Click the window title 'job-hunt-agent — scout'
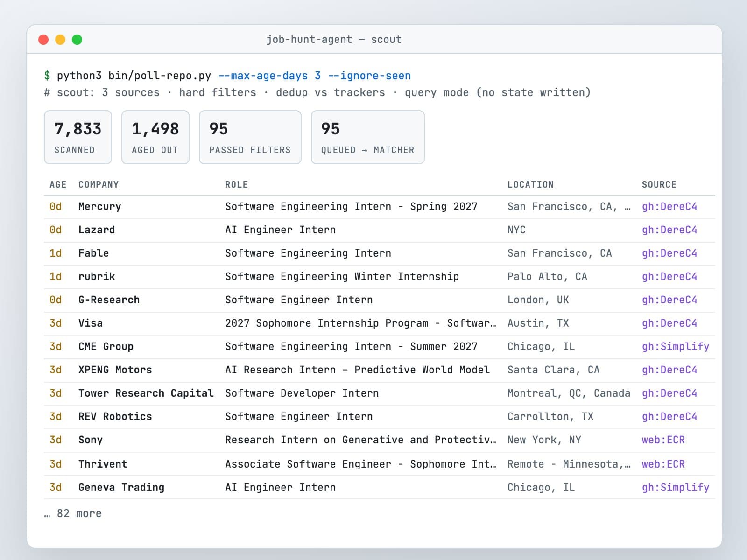This screenshot has height=560, width=747. 334,40
